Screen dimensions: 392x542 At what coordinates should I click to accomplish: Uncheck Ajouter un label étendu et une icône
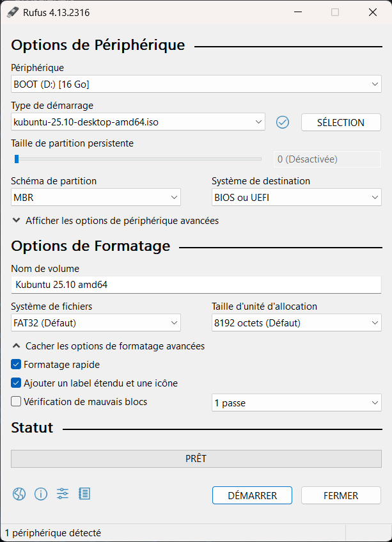[x=16, y=383]
